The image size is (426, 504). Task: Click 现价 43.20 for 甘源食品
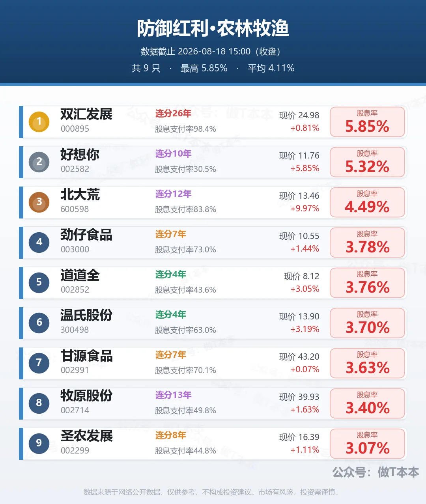[299, 357]
